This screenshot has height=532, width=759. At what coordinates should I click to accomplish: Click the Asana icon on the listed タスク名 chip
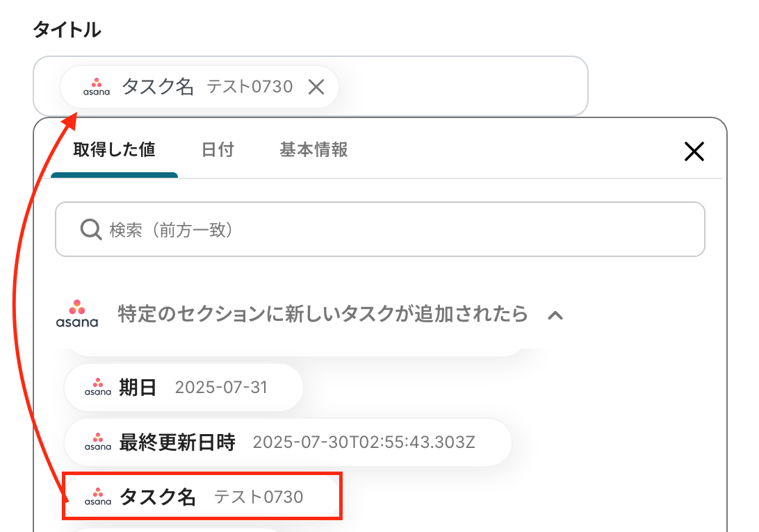point(98,497)
